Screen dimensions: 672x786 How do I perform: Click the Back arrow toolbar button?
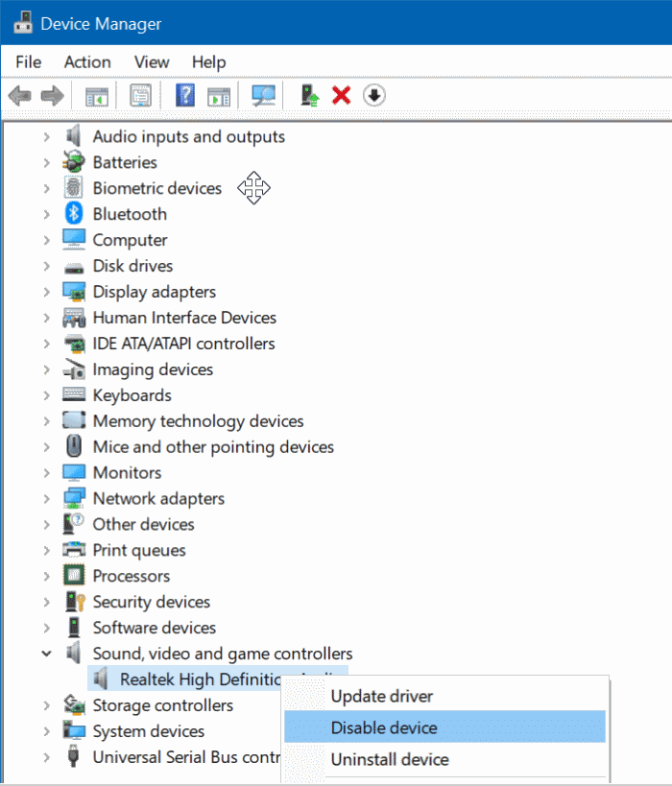[x=19, y=95]
